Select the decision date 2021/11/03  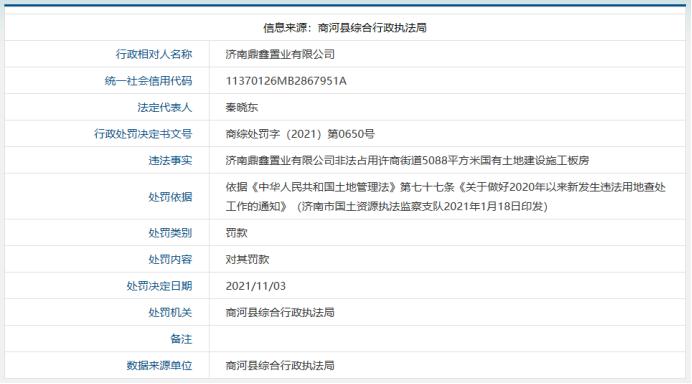[x=256, y=286]
